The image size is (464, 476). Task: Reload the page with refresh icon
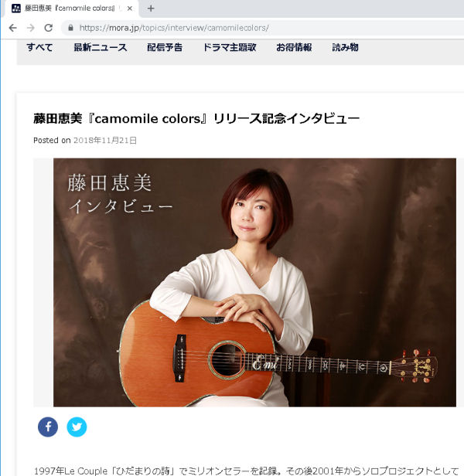[x=49, y=28]
